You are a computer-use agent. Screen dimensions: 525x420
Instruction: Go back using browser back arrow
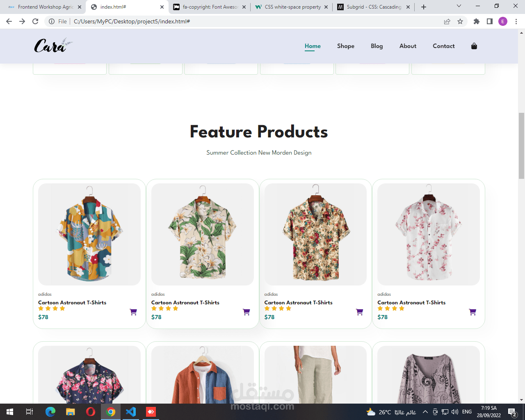coord(9,21)
